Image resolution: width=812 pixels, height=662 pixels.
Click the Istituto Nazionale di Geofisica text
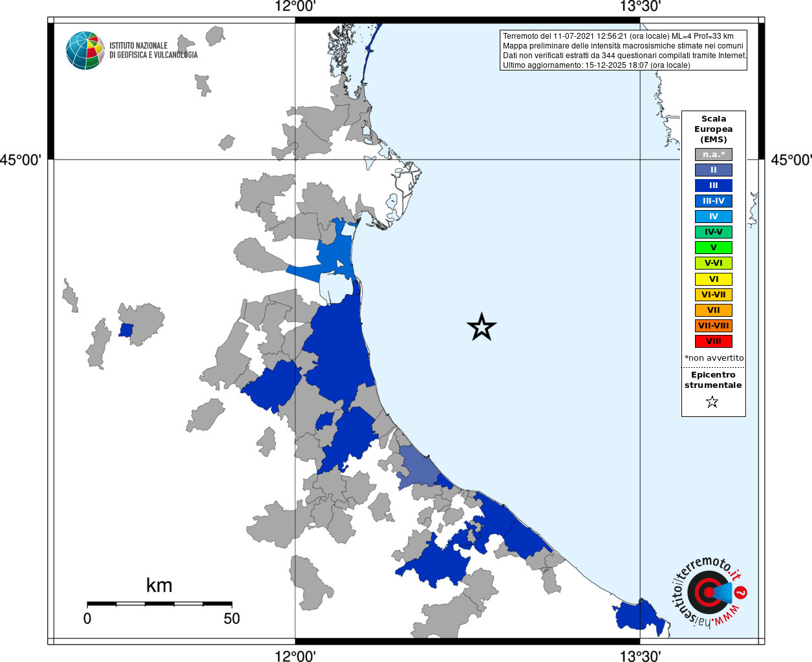tap(153, 50)
